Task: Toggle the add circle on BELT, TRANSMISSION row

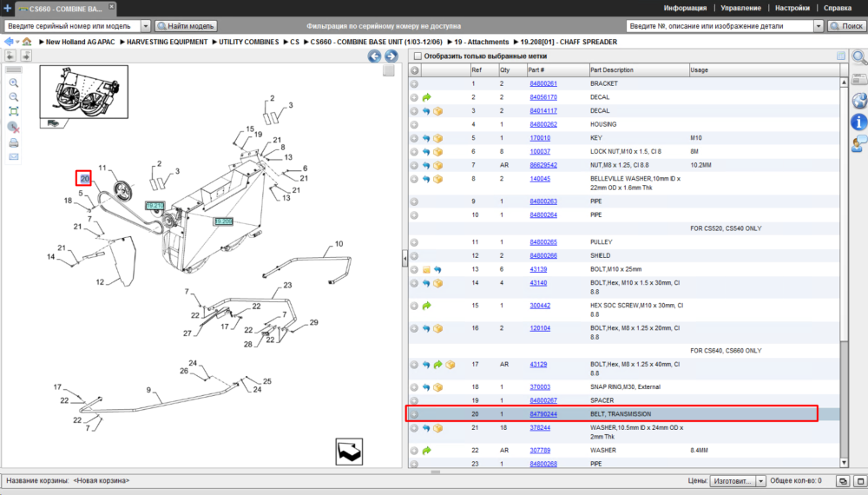Action: click(x=415, y=414)
